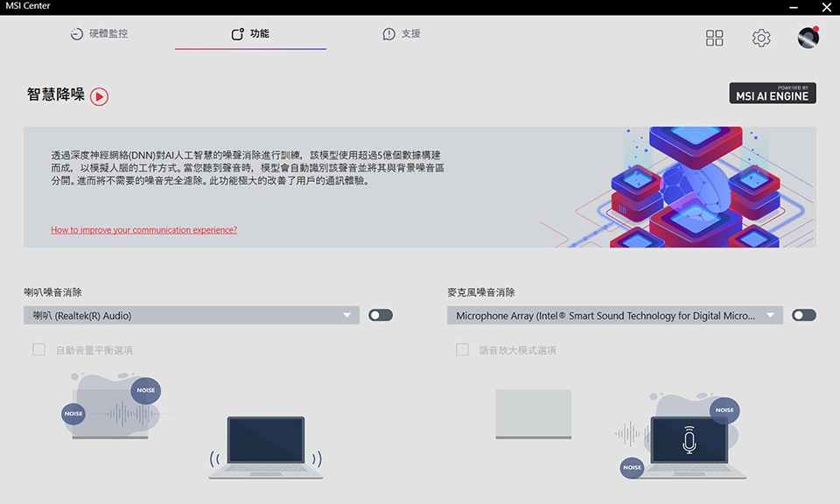Click the microphone laptop illustration

(x=689, y=447)
